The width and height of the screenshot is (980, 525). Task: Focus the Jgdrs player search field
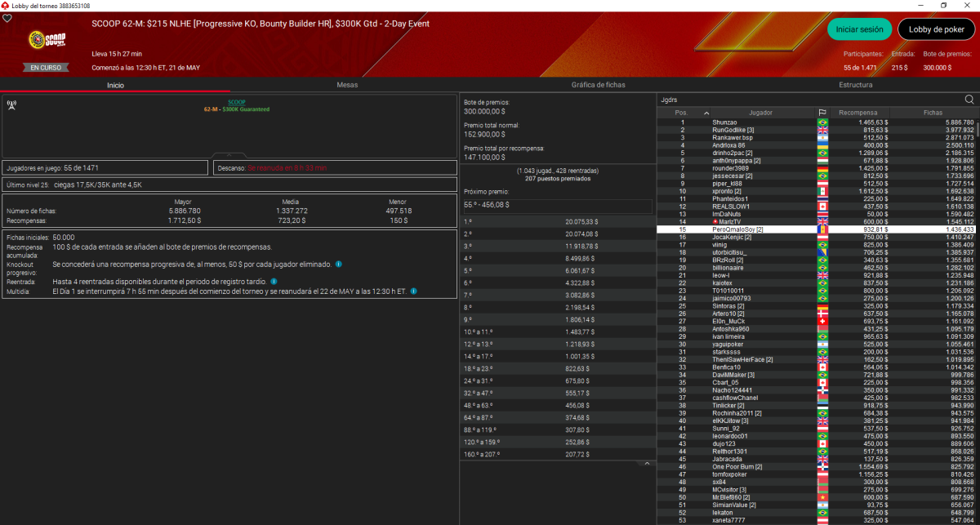pos(808,100)
